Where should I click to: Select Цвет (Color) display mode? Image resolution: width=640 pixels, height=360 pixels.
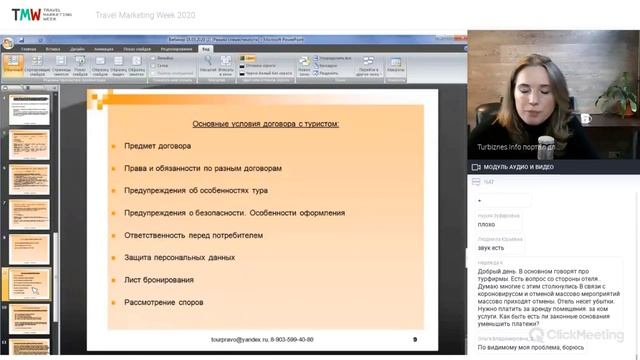[247, 58]
